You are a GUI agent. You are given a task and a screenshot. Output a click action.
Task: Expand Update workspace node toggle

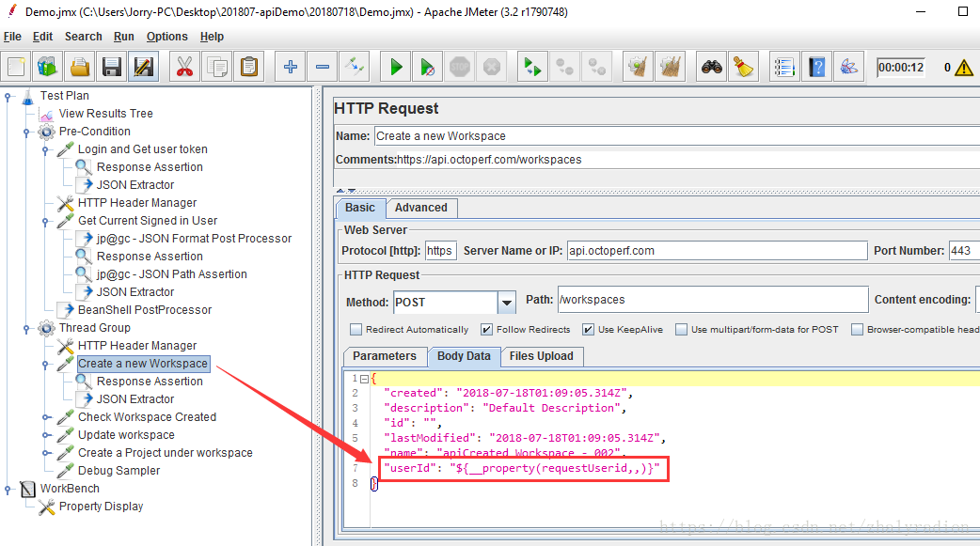[x=46, y=435]
